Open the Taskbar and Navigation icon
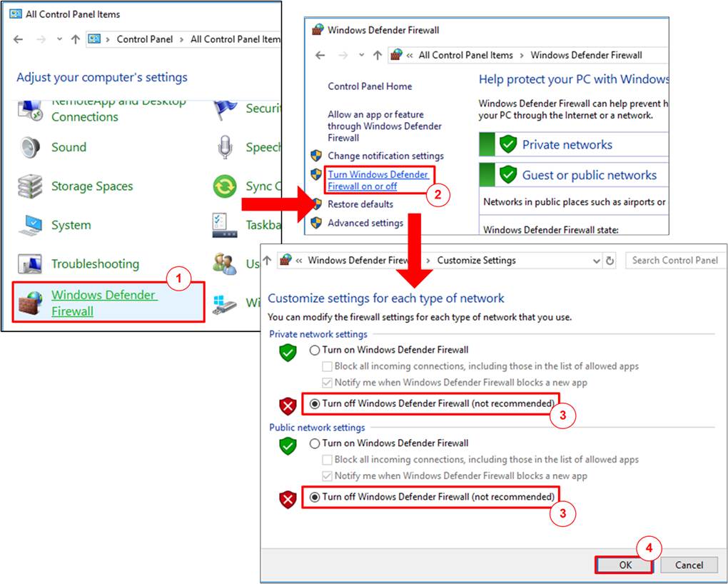 tap(225, 226)
